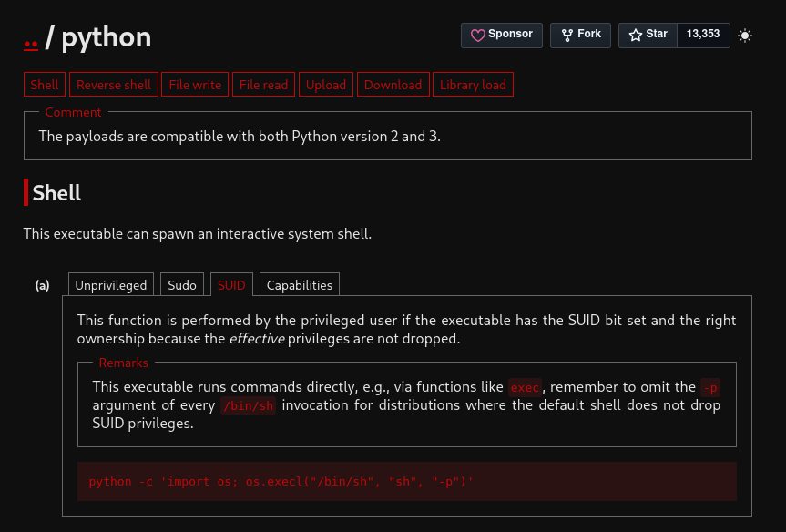The height and width of the screenshot is (532, 786).
Task: Click the python os.execl code block
Action: tap(407, 481)
